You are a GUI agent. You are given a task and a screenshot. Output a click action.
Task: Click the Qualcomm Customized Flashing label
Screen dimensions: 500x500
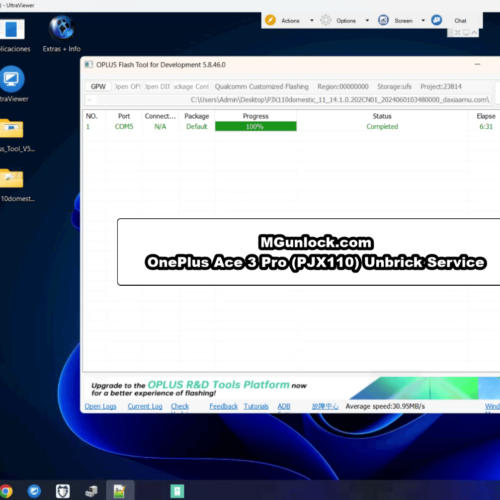[x=262, y=87]
